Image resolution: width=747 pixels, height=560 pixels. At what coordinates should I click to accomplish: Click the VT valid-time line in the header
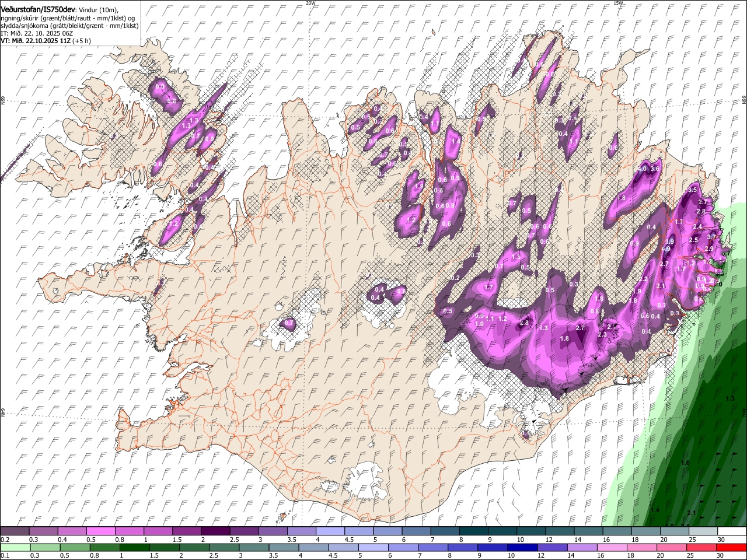46,41
